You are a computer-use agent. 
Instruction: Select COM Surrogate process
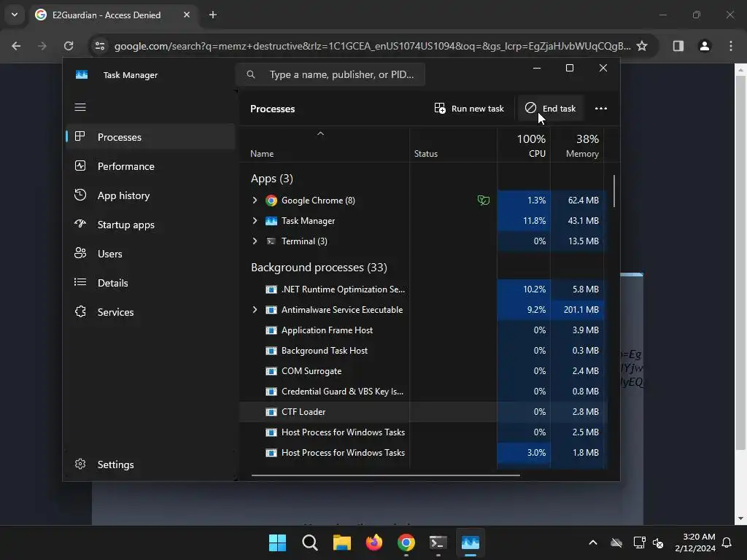click(x=422, y=371)
